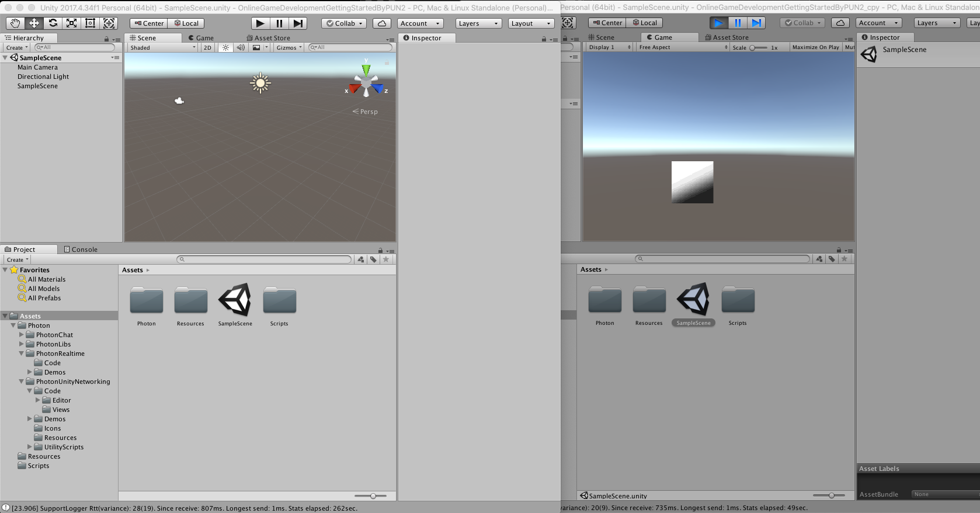Screen dimensions: 980x513
Task: Open Create dropdown in Hierarchy panel
Action: click(x=17, y=48)
